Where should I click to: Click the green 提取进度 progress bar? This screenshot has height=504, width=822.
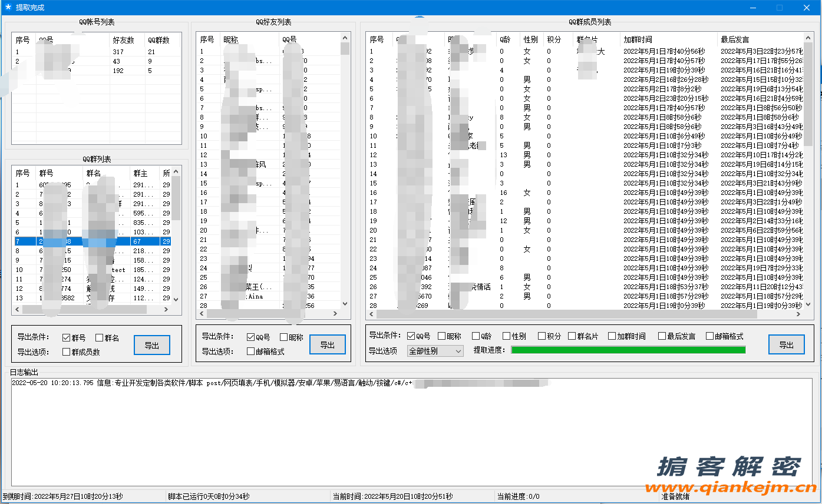click(628, 350)
